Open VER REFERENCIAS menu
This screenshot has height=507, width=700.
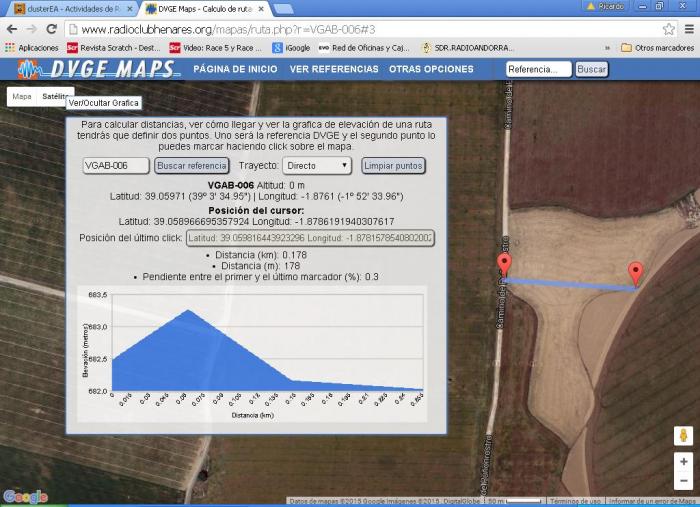click(334, 69)
